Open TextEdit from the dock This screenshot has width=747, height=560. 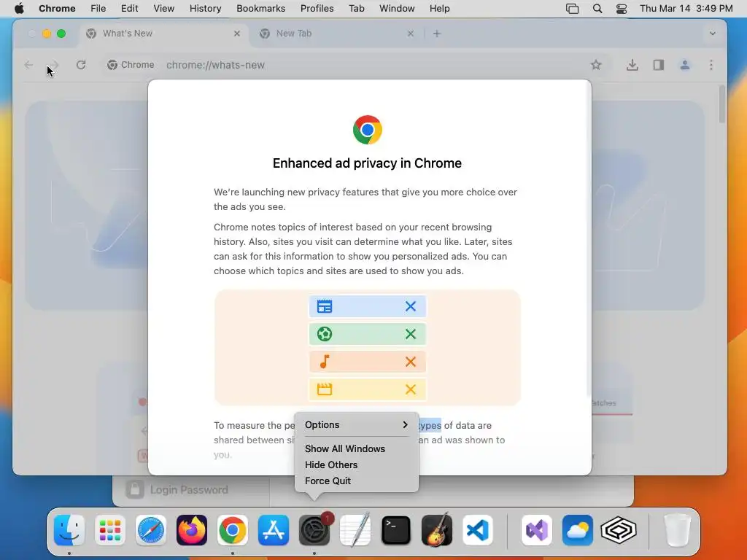[355, 529]
